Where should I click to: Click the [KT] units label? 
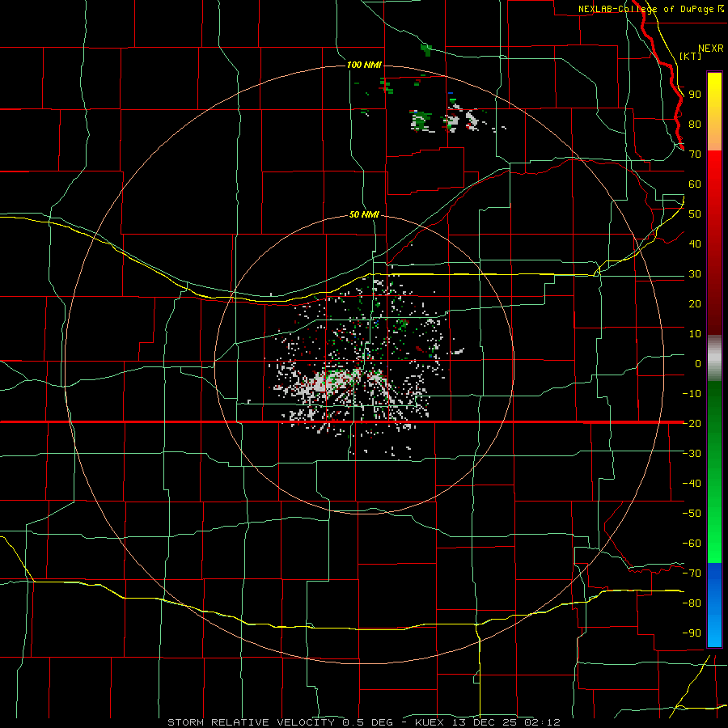tap(691, 56)
